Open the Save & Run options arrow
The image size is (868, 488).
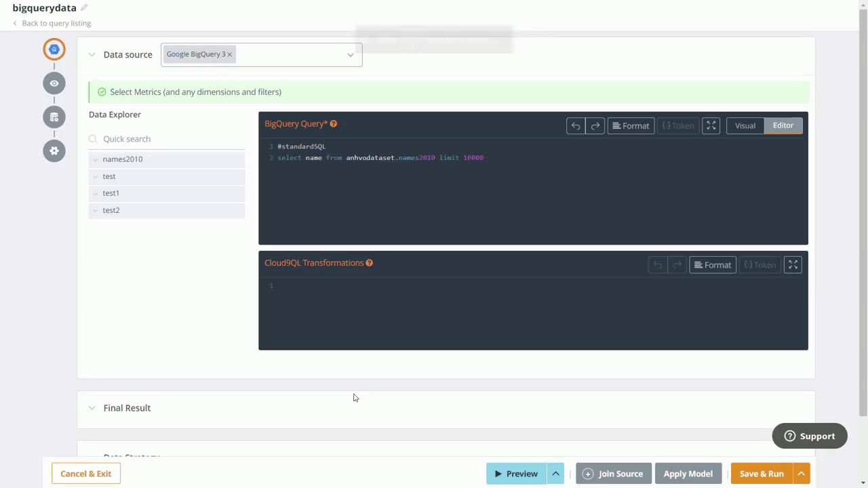[801, 473]
